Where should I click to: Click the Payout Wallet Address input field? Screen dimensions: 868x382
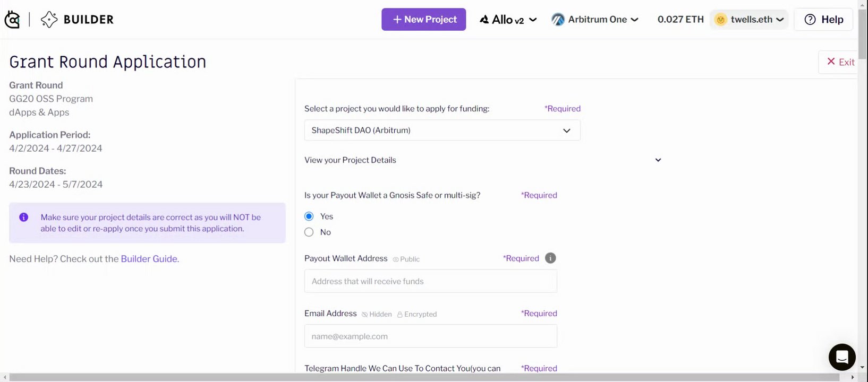pos(430,281)
